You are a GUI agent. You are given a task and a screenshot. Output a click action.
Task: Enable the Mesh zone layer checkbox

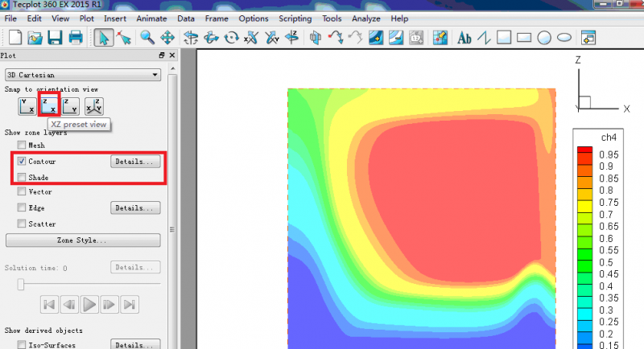pyautogui.click(x=22, y=145)
